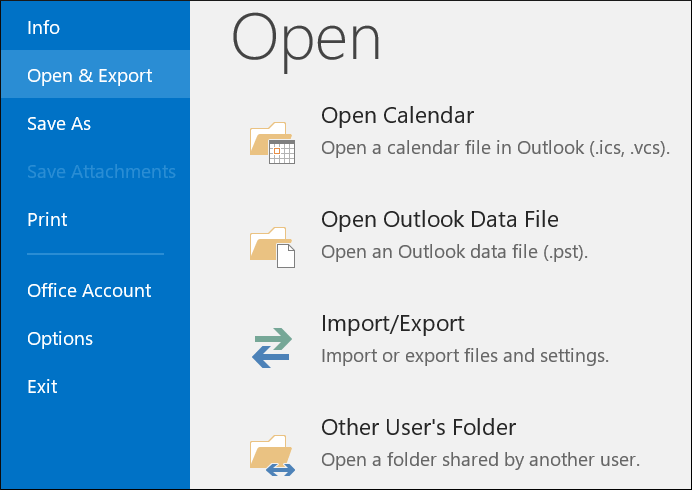Choose Save As from sidebar
The height and width of the screenshot is (490, 692).
(x=95, y=124)
